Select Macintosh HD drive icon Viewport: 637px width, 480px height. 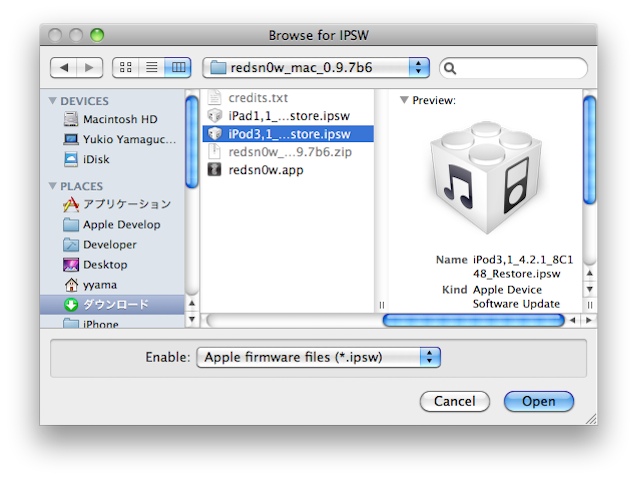71,119
